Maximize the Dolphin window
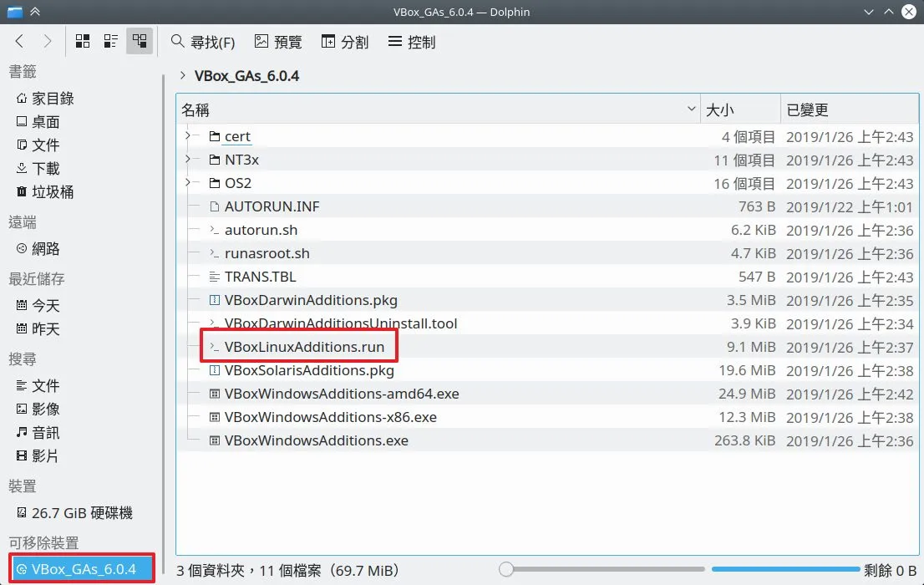 [x=889, y=12]
